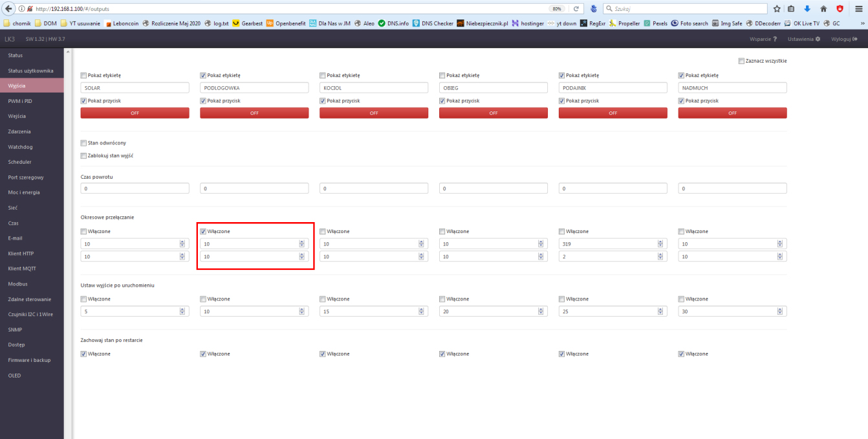Screen dimensions: 868x439
Task: Click the browser home icon
Action: coord(823,9)
